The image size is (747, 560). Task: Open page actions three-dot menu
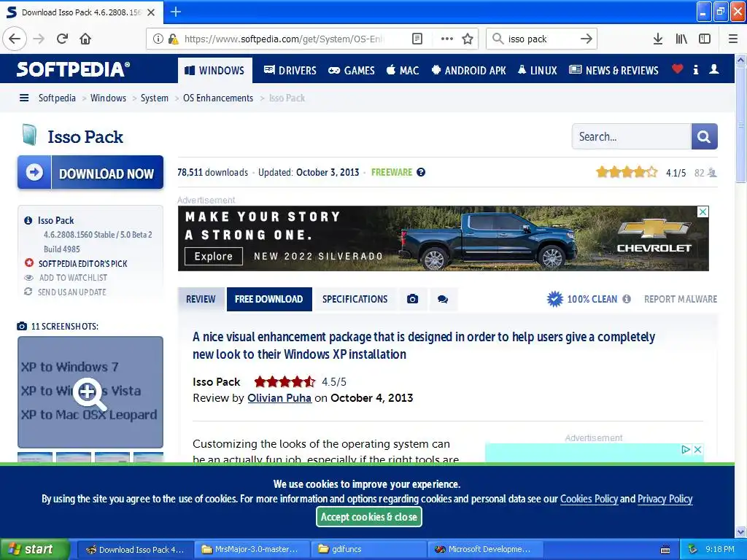[x=447, y=39]
